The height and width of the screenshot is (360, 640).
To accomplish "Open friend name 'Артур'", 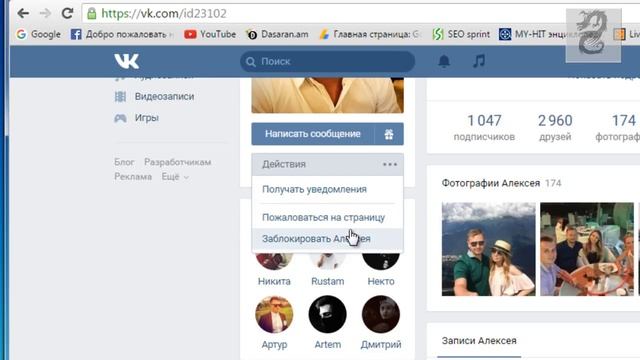I will point(274,344).
